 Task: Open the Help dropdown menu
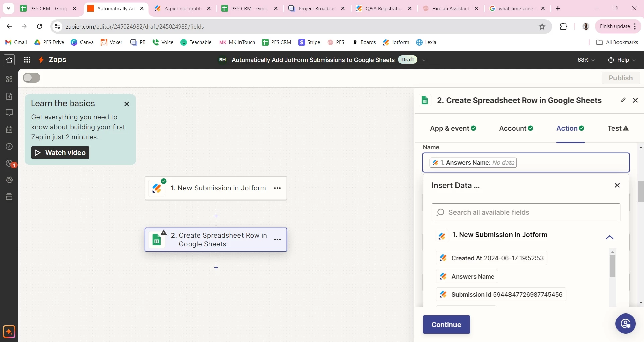(x=622, y=60)
